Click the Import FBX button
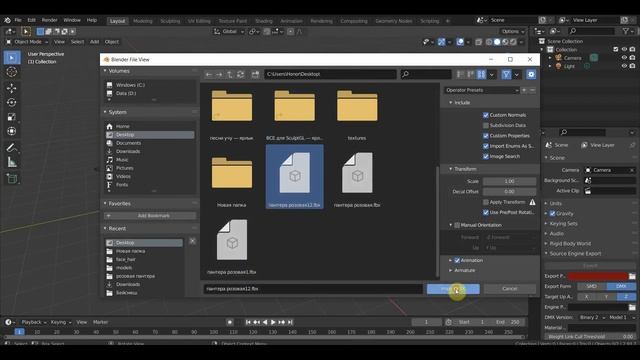This screenshot has width=640, height=360. pyautogui.click(x=453, y=289)
